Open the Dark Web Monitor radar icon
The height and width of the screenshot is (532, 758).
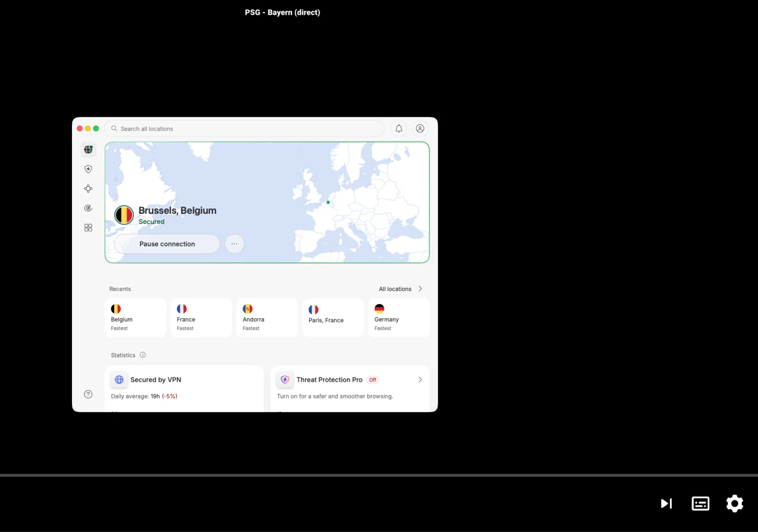(88, 208)
